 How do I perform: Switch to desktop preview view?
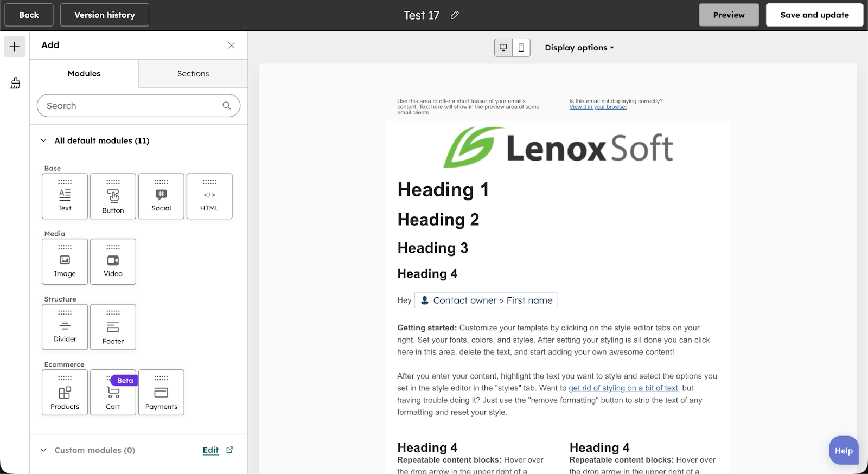503,48
